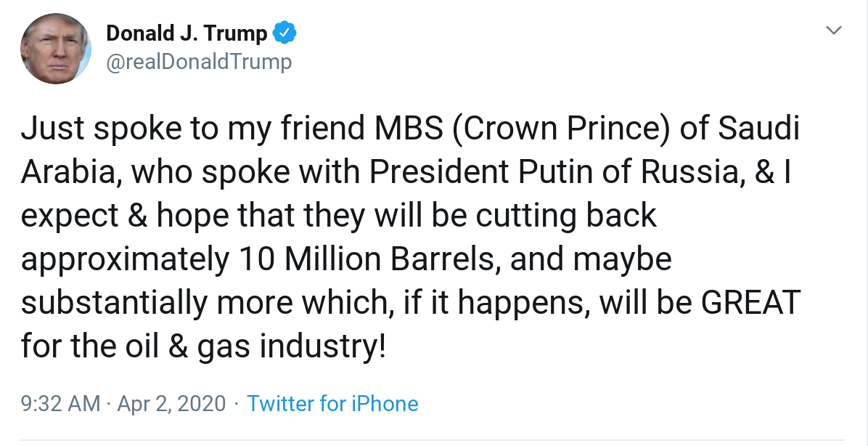The image size is (868, 446).
Task: Click the word GREAT in the tweet
Action: pos(750,302)
